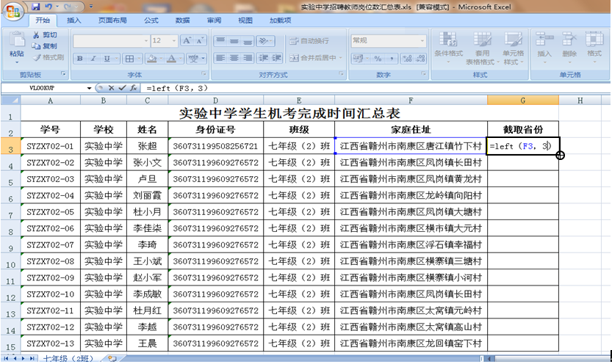
Task: Open Insert Function via the fx icon
Action: (x=134, y=88)
